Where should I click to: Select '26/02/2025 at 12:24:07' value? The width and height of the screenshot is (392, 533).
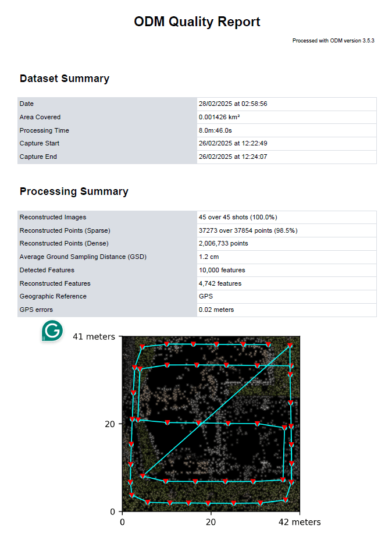233,157
